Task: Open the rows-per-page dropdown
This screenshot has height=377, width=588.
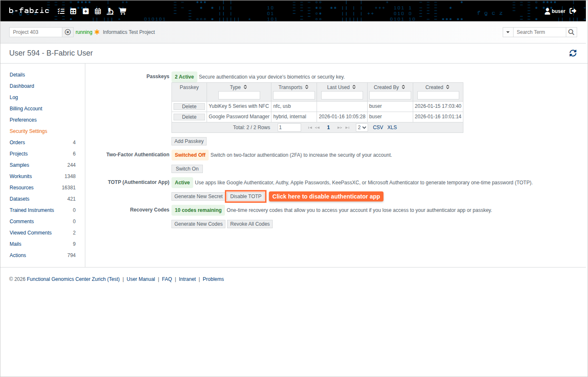Action: [362, 127]
